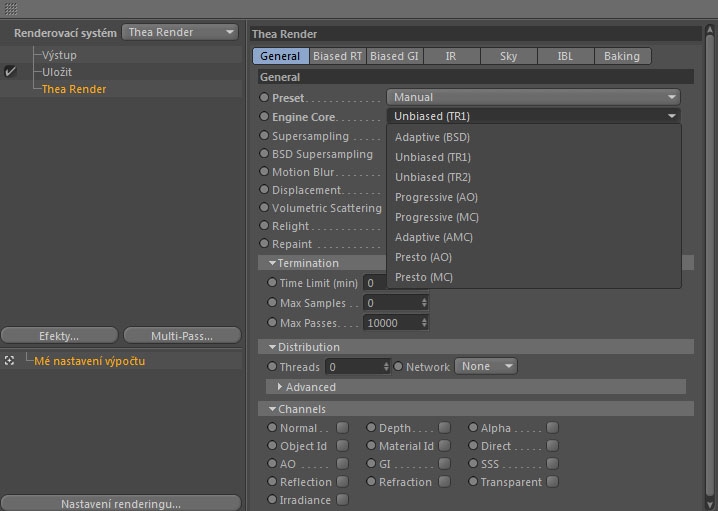Toggle the Max Passes animation dot
718x511 pixels.
pos(272,322)
